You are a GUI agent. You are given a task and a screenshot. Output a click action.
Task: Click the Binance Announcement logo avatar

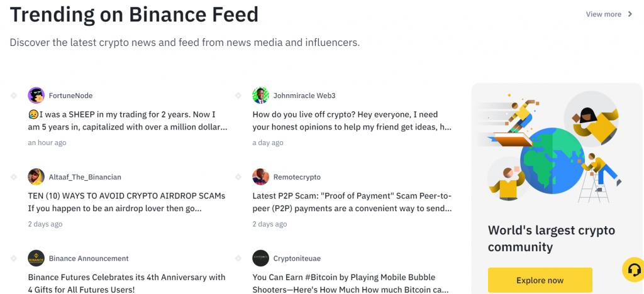coord(36,258)
